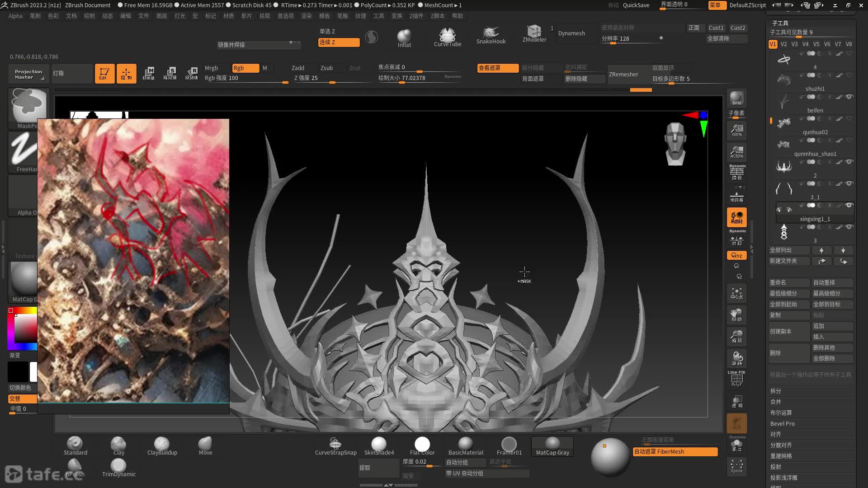Toggle the 透明 transparency icon
Viewport: 868px width, 488px height.
click(x=737, y=402)
